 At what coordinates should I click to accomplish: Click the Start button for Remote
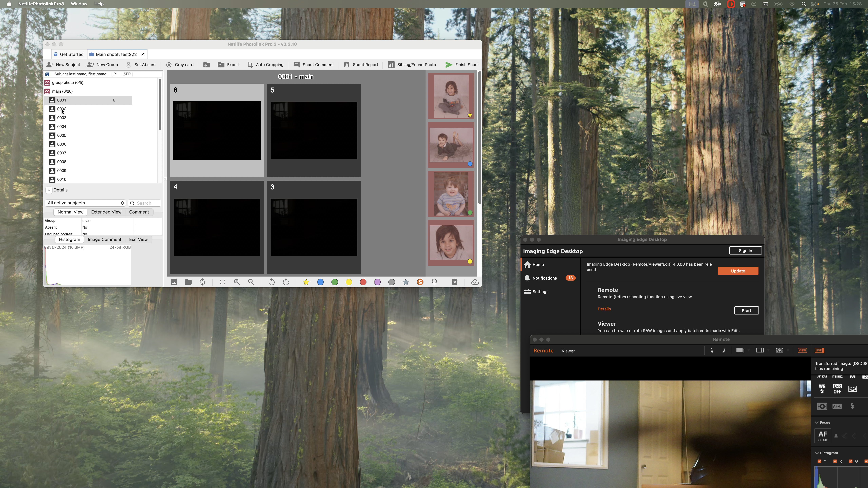(746, 311)
